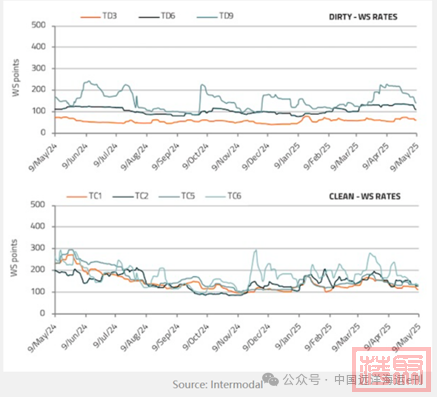Click the CLEAN - WS RATES title

(x=365, y=196)
